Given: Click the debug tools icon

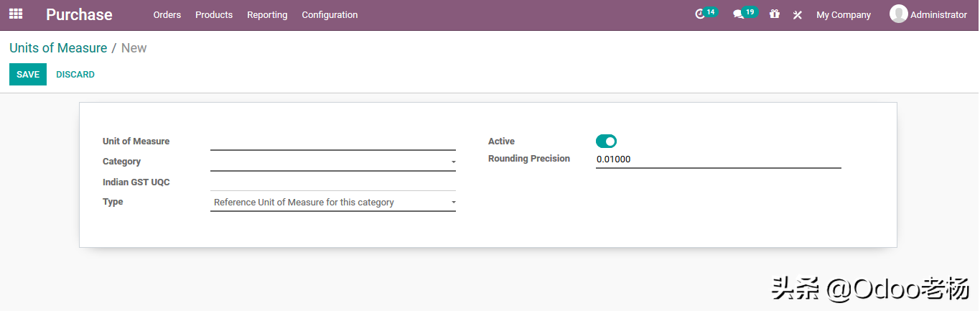Looking at the screenshot, I should (x=797, y=14).
